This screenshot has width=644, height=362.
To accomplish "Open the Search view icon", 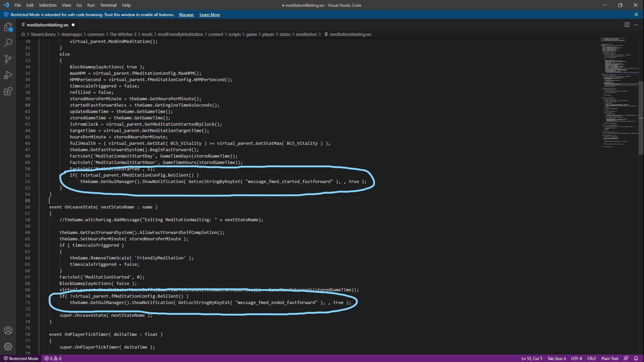I will click(8, 43).
